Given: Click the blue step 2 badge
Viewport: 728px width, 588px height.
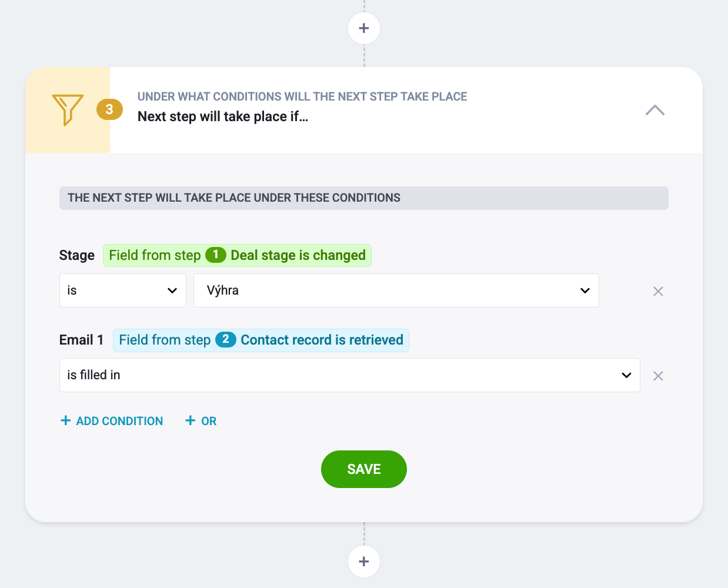Looking at the screenshot, I should click(x=226, y=339).
